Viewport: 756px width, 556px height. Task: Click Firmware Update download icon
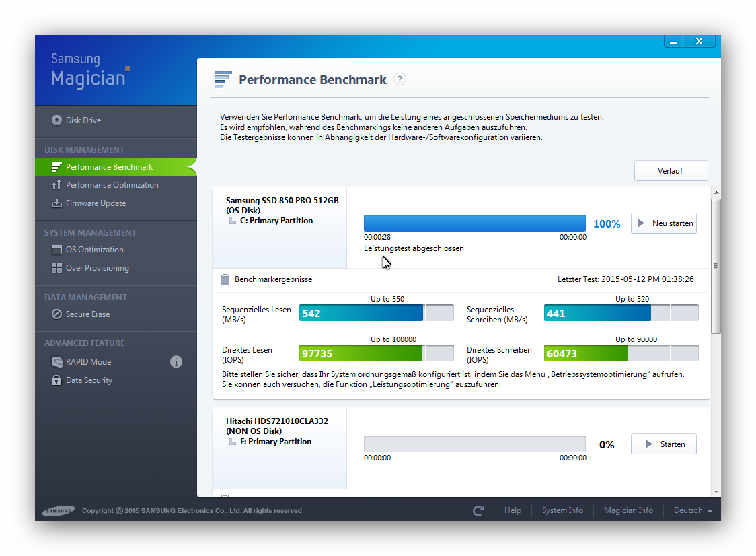(56, 203)
